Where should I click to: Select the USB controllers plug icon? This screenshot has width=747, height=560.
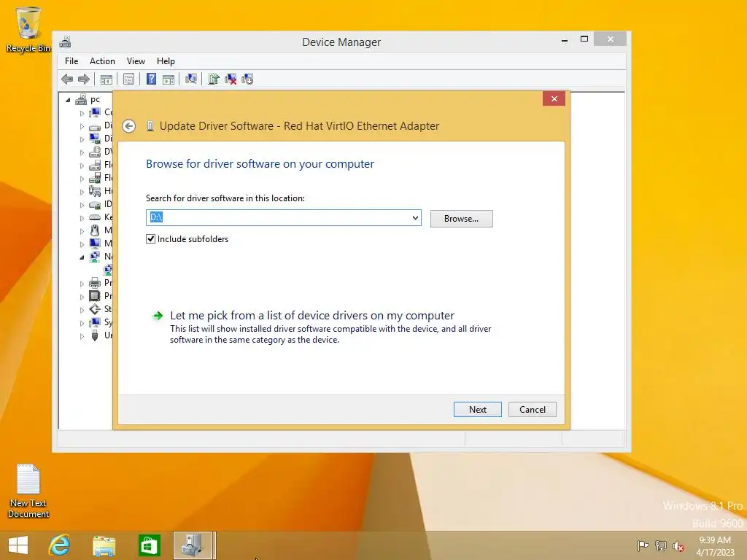[95, 335]
